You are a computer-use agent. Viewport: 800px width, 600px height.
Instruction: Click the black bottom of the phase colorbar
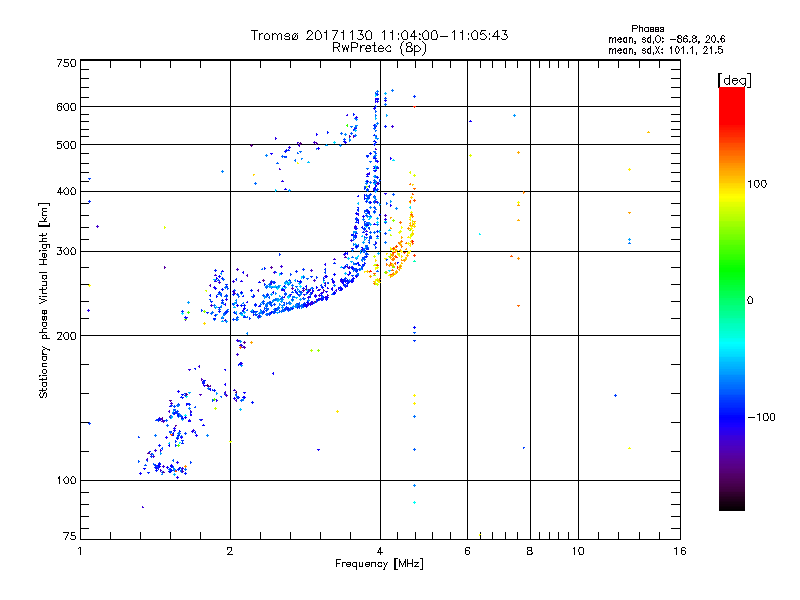[732, 505]
